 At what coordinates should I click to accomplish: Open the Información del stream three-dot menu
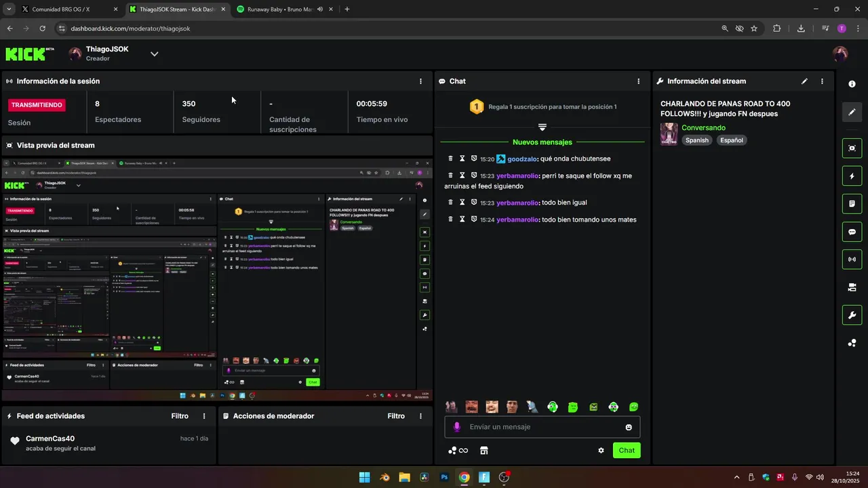(x=822, y=81)
